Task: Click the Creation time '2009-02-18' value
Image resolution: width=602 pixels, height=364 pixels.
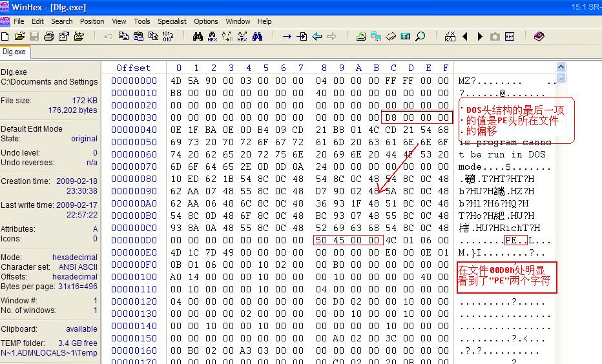Action: tap(77, 181)
